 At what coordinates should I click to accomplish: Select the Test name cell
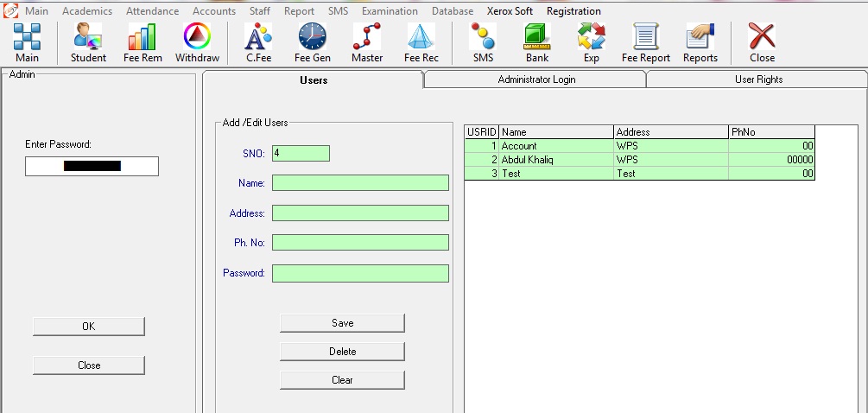pos(556,174)
